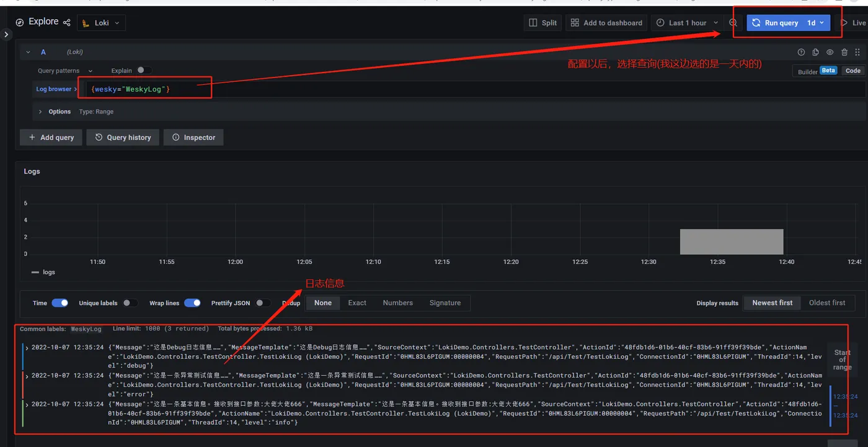Toggle Wrap lines switch
The width and height of the screenshot is (868, 447).
[192, 303]
